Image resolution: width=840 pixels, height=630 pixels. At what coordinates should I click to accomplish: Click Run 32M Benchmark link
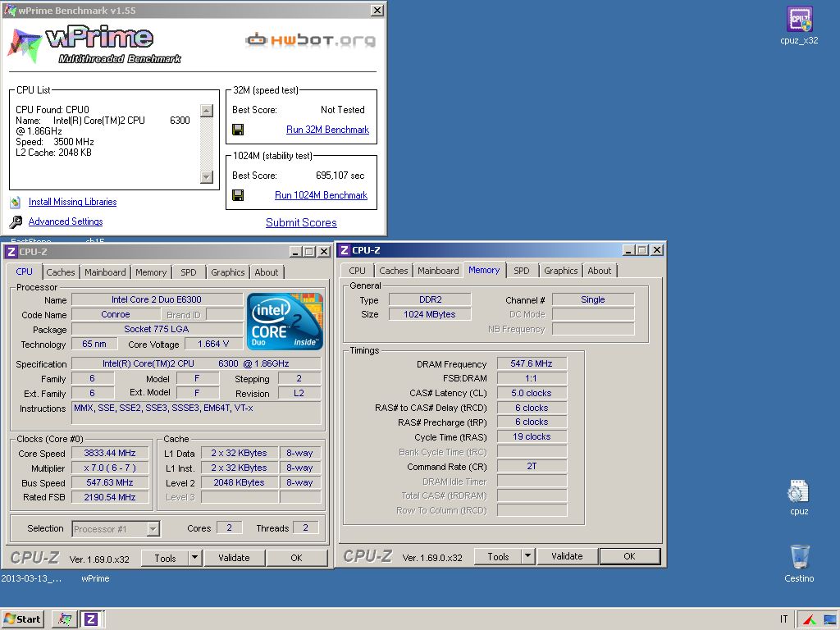pos(328,130)
